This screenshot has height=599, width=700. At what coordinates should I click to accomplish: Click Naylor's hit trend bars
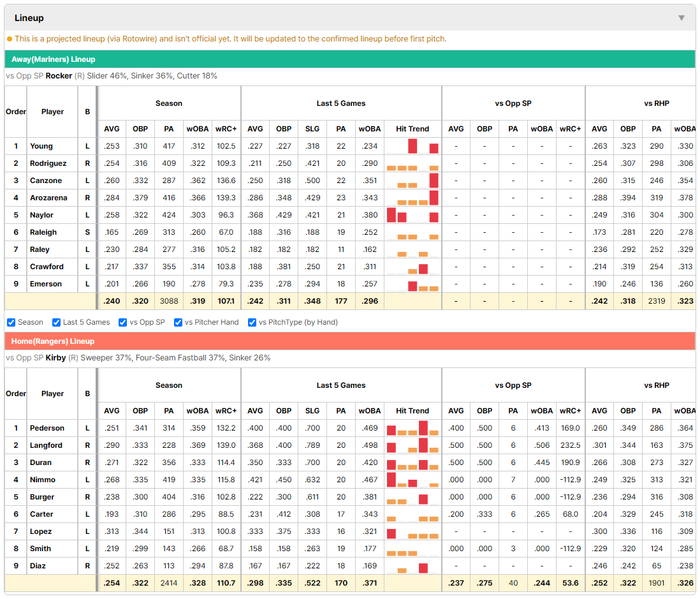pyautogui.click(x=412, y=215)
